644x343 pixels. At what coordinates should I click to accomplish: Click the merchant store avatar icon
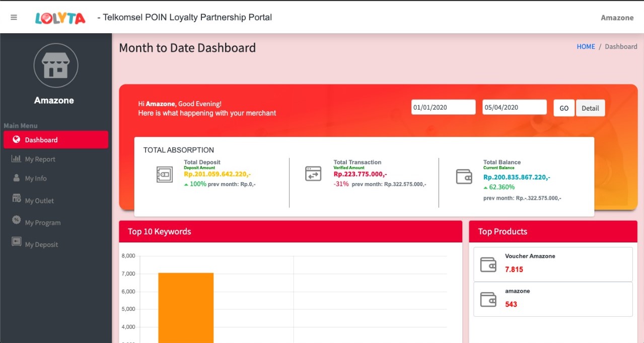(55, 65)
